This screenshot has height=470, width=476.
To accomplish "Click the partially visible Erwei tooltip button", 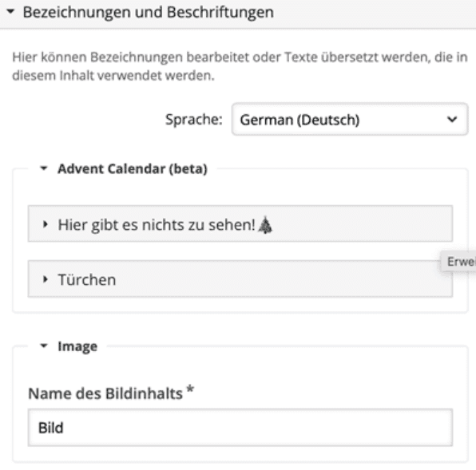I will [x=458, y=262].
